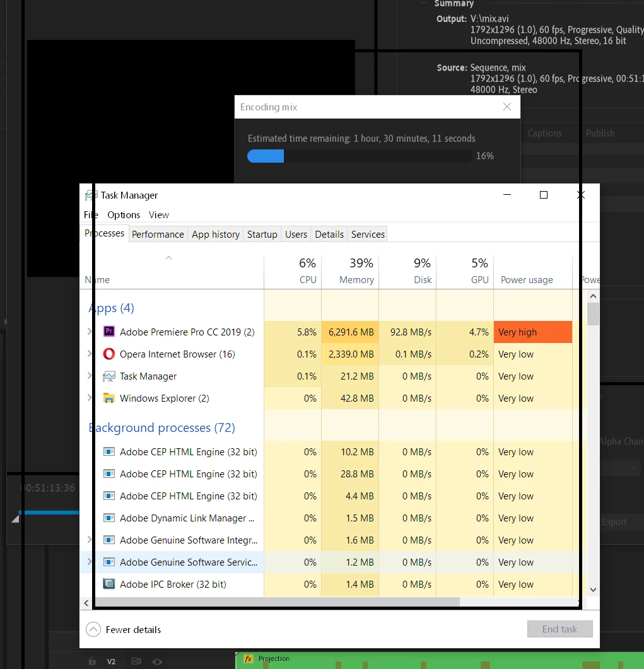644x669 pixels.
Task: Click the left arrow of horizontal scrollbar
Action: [86, 603]
